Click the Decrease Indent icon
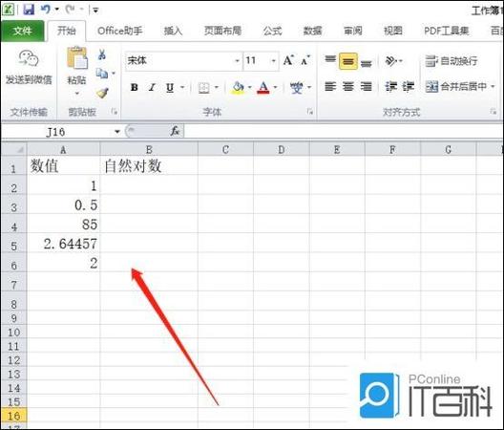 [391, 87]
